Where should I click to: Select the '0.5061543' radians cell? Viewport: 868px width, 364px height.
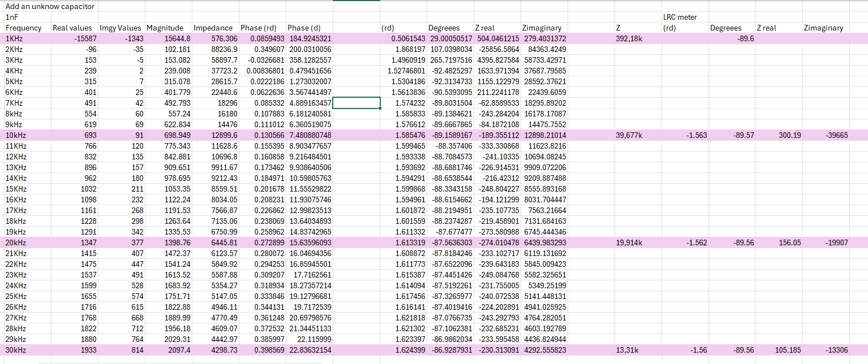pos(409,38)
